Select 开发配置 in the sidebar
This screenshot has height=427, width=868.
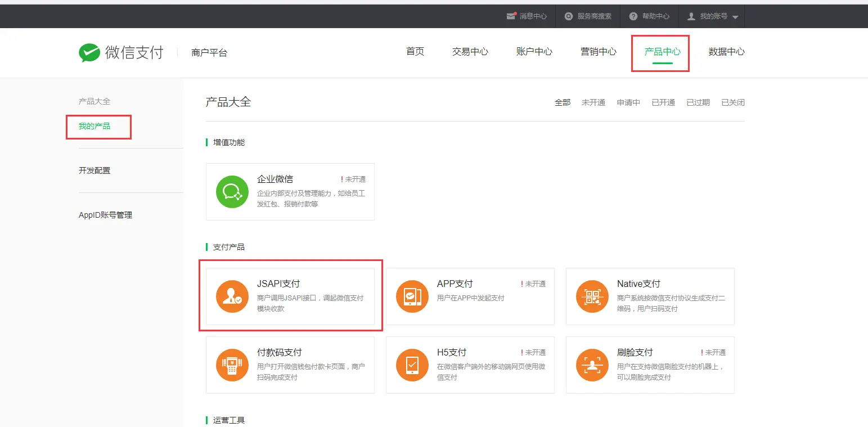[x=95, y=170]
